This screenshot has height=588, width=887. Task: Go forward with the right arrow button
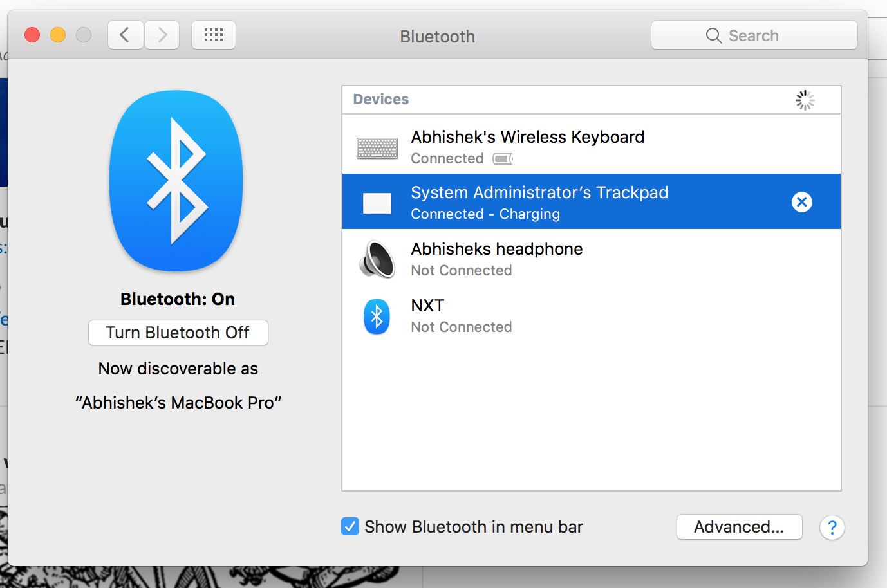tap(162, 35)
